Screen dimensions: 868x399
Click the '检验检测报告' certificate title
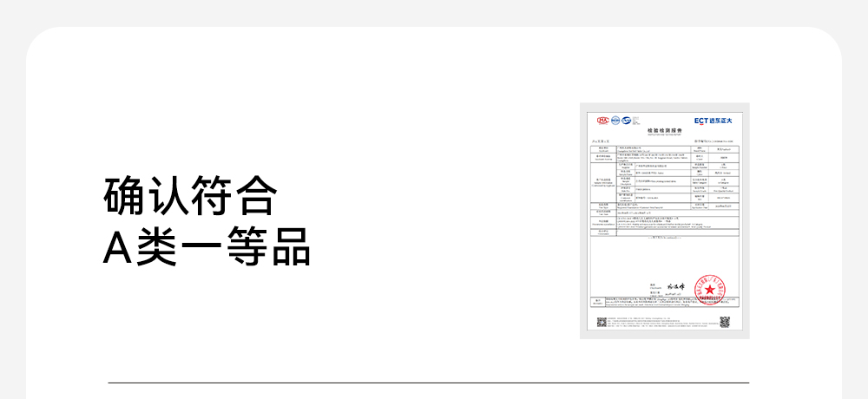[x=665, y=131]
